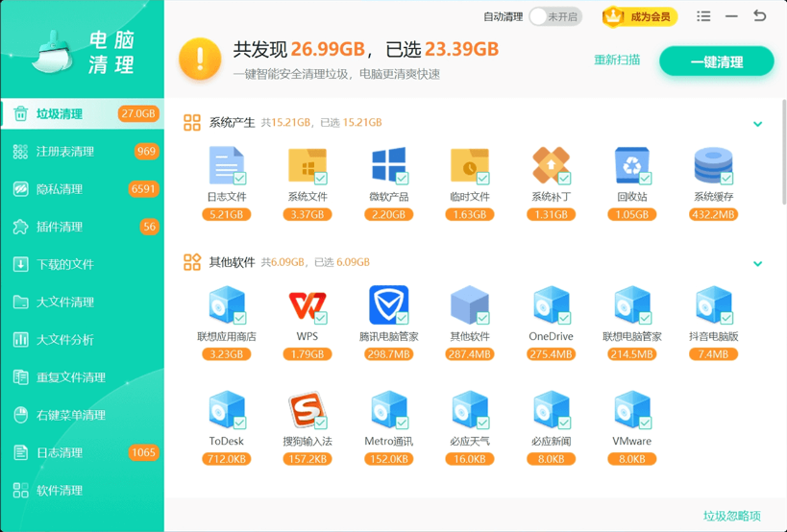Click the 5.21GB size badge under 日志文件
787x532 pixels.
point(227,214)
